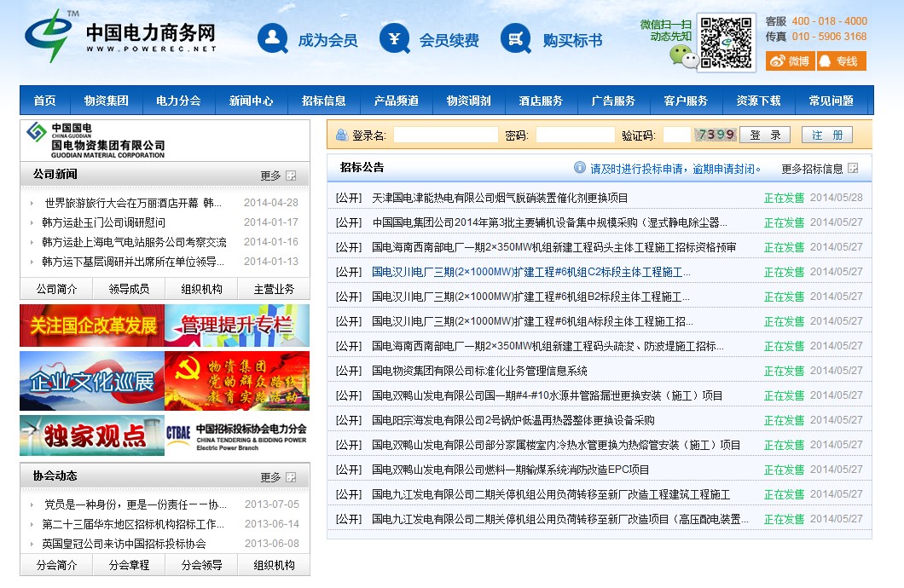
Task: Open the CTBAE 中国招标投标协会电力分会 banner
Action: click(237, 435)
